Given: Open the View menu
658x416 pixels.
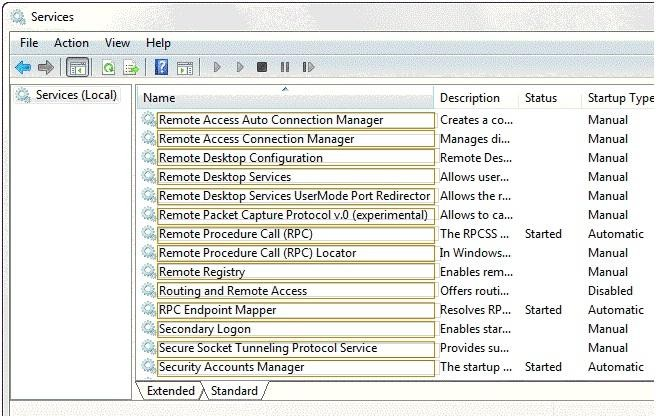Looking at the screenshot, I should (x=117, y=43).
